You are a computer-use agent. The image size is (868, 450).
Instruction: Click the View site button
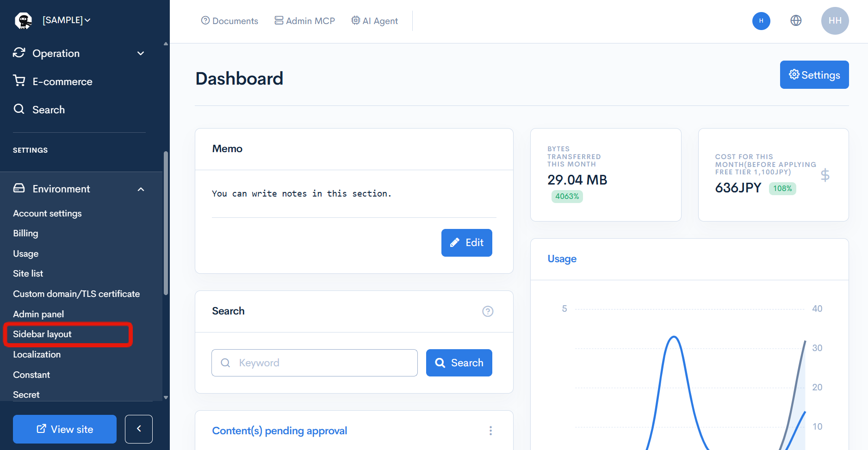point(65,429)
